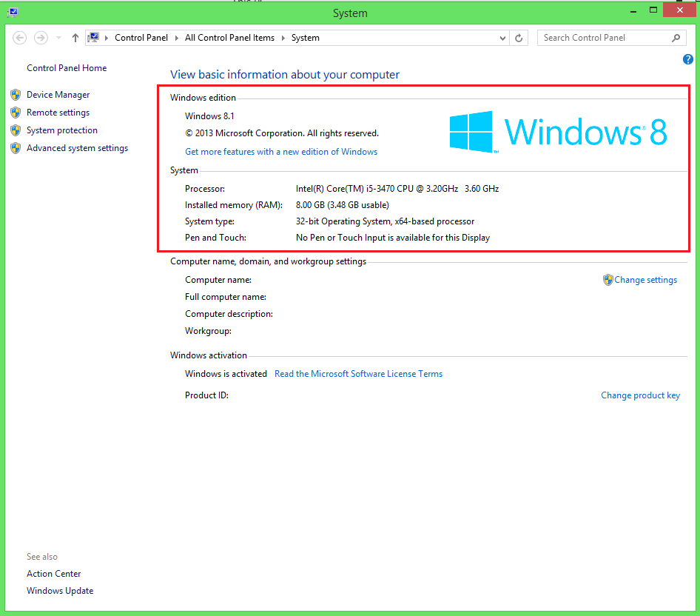Open the recent locations dropdown arrow
Image resolution: width=700 pixels, height=616 pixels.
(x=58, y=38)
